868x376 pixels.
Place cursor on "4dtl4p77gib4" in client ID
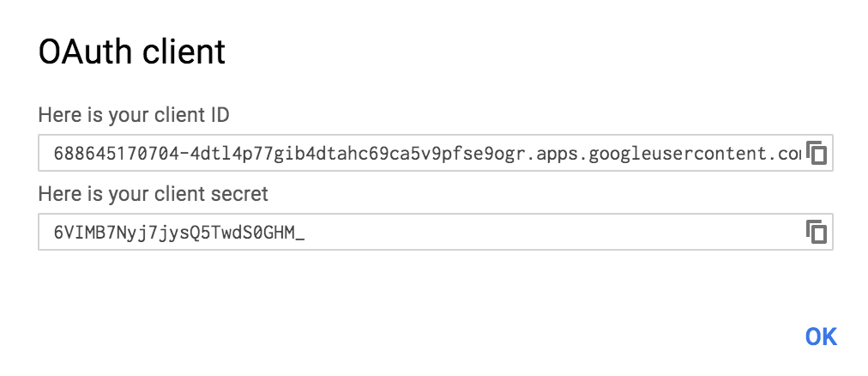pos(252,154)
